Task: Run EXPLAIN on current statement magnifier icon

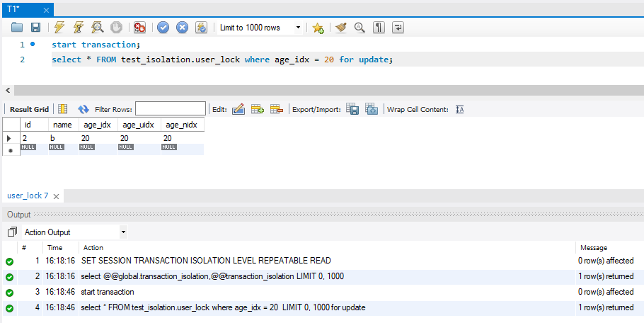Action: click(98, 28)
